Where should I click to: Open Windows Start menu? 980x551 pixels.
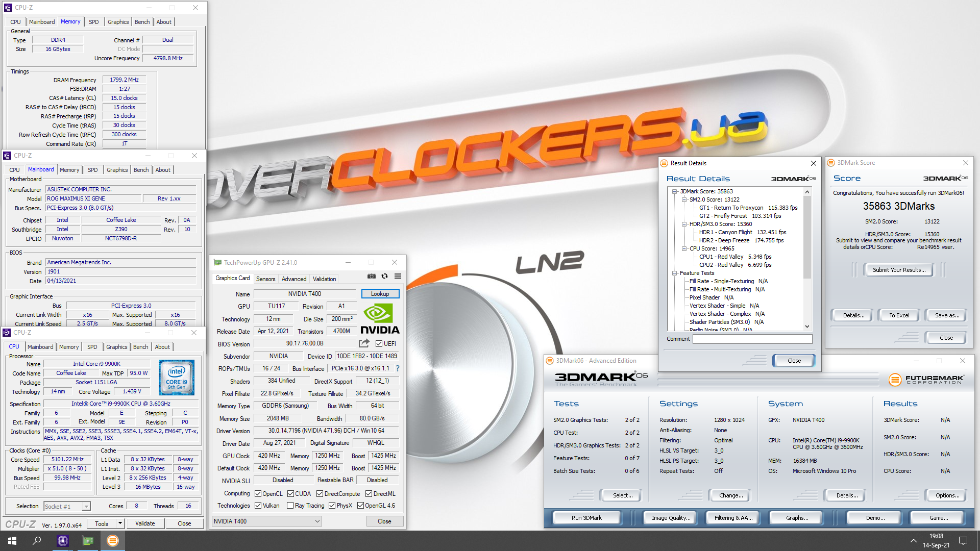(x=12, y=541)
